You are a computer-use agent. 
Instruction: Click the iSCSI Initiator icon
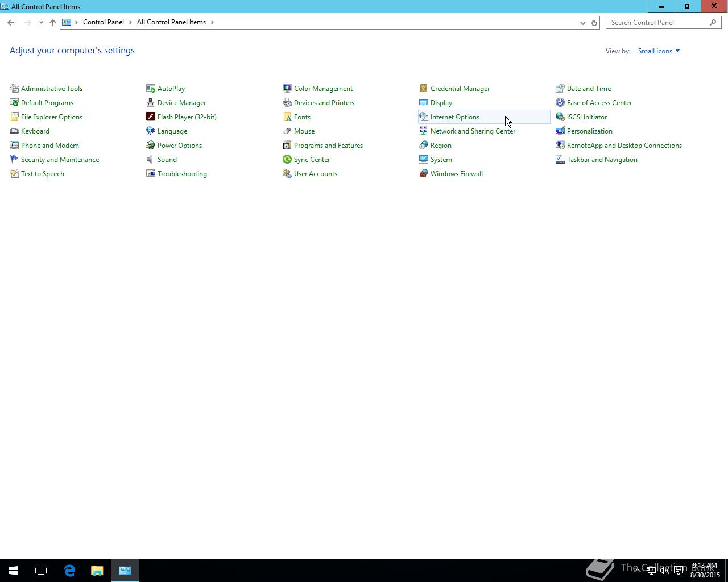(x=560, y=117)
